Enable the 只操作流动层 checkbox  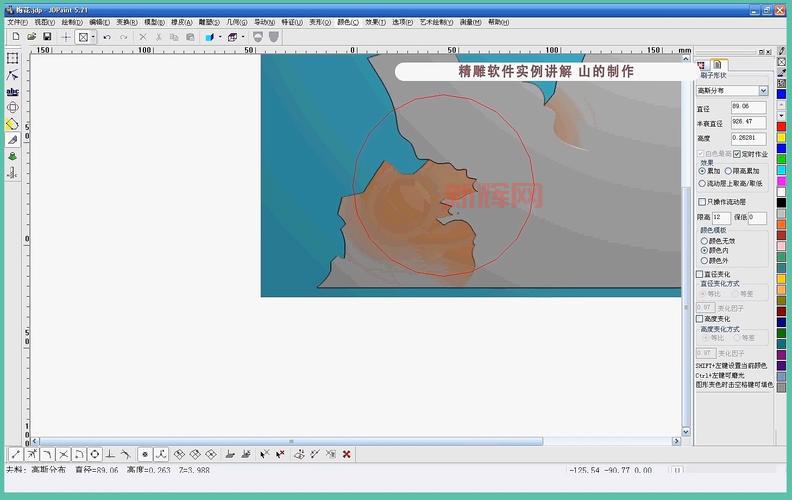coord(701,201)
